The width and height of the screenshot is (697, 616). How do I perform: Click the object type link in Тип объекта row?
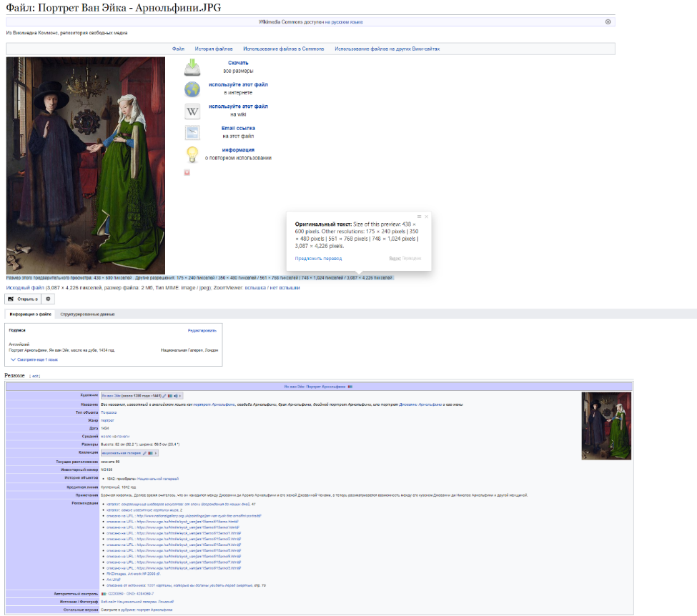[x=109, y=412]
